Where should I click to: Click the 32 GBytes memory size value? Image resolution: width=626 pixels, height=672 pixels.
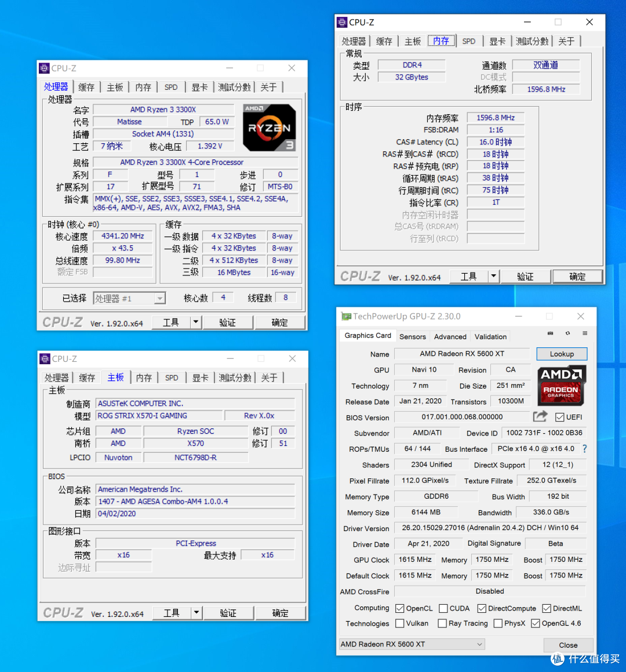[x=412, y=77]
